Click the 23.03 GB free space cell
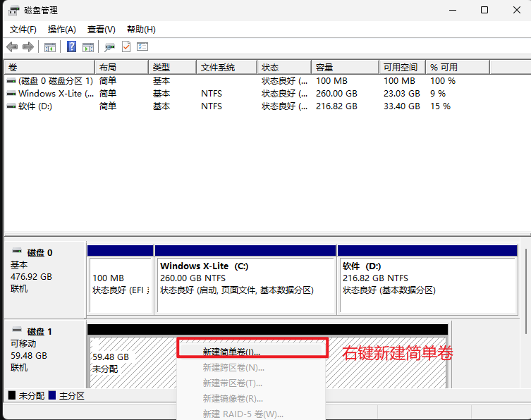531x420 pixels. (x=402, y=94)
